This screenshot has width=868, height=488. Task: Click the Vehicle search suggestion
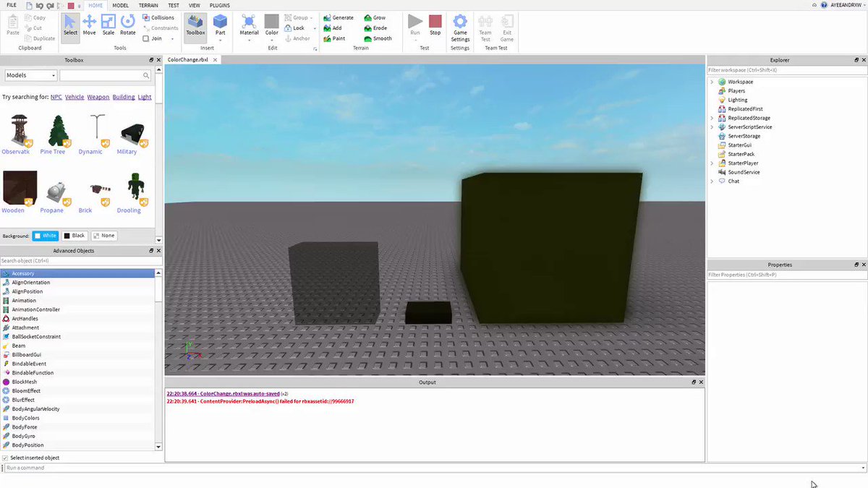pos(75,97)
